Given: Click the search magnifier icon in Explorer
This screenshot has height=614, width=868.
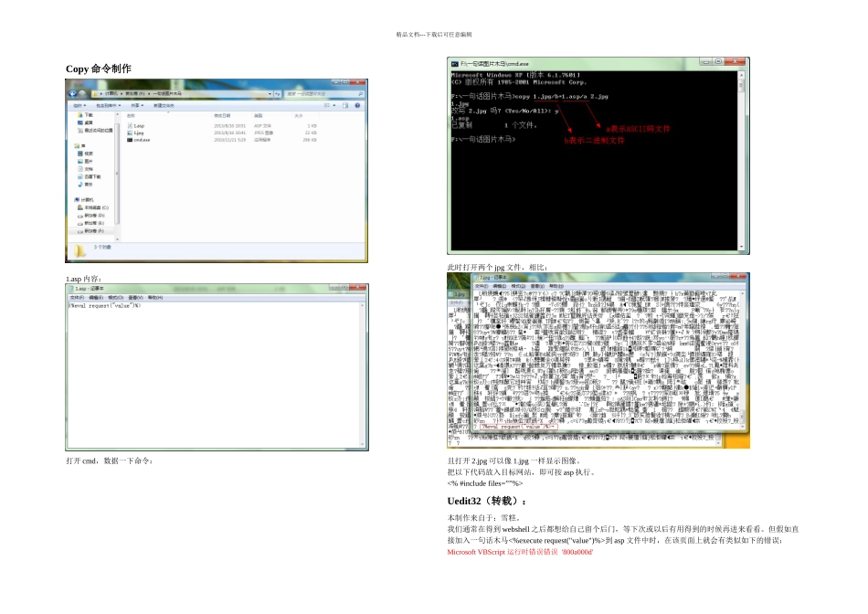Looking at the screenshot, I should tap(360, 94).
